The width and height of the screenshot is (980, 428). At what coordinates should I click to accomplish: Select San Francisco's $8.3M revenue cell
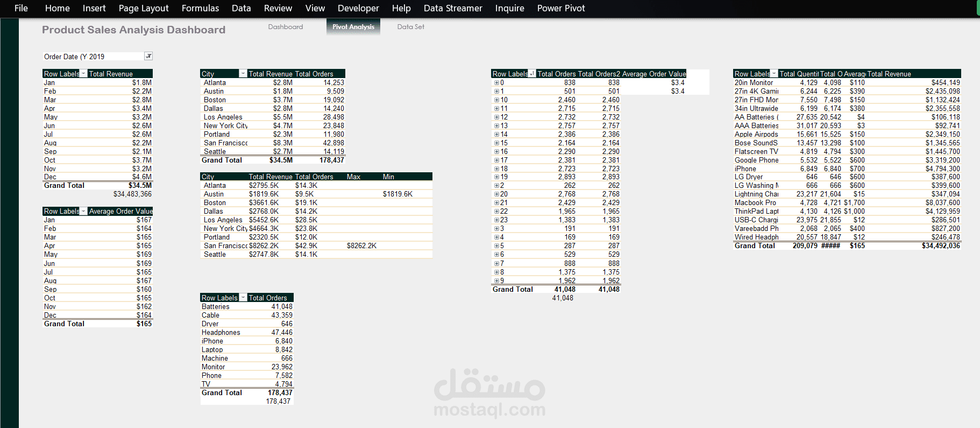[x=283, y=143]
